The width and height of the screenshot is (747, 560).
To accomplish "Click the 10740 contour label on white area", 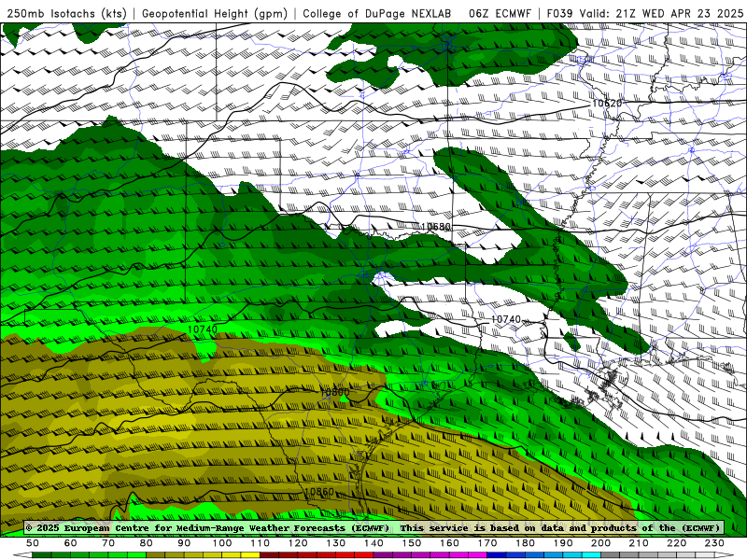I will tap(505, 319).
